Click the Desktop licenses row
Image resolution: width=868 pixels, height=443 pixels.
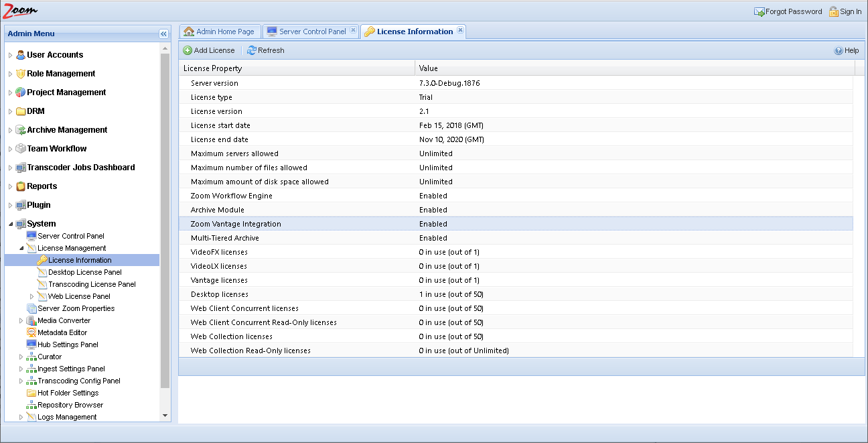click(x=516, y=294)
